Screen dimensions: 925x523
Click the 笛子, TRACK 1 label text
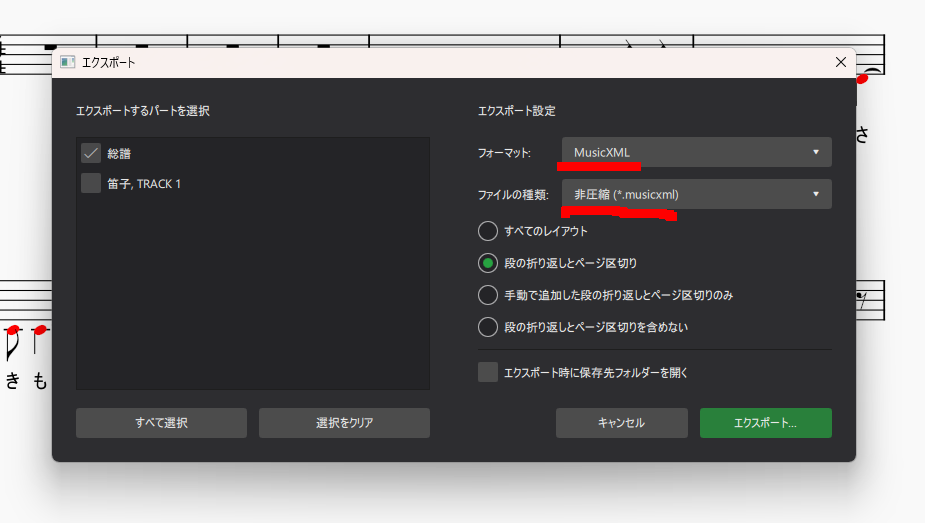[144, 184]
